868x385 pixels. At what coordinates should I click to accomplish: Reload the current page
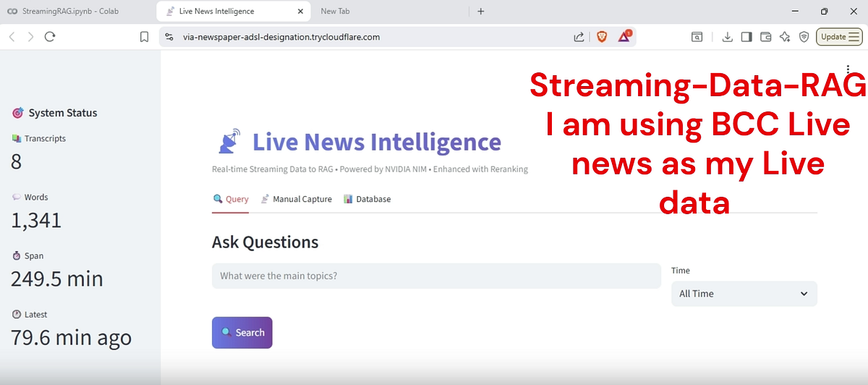[50, 37]
